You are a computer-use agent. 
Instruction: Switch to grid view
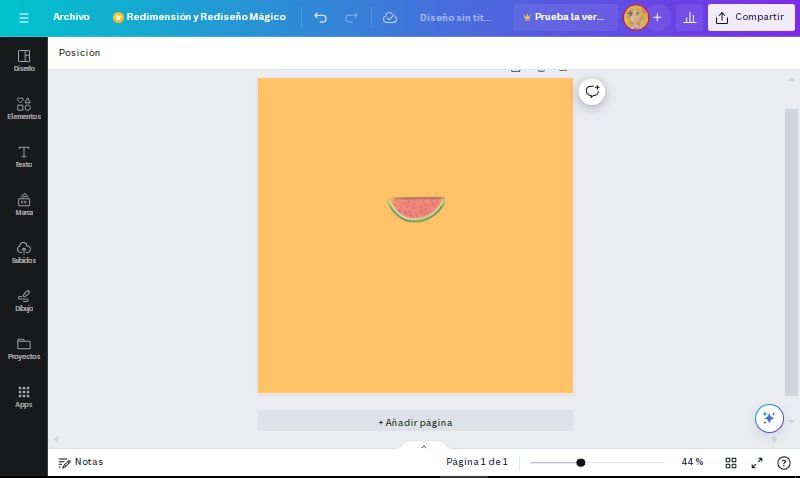click(x=731, y=463)
